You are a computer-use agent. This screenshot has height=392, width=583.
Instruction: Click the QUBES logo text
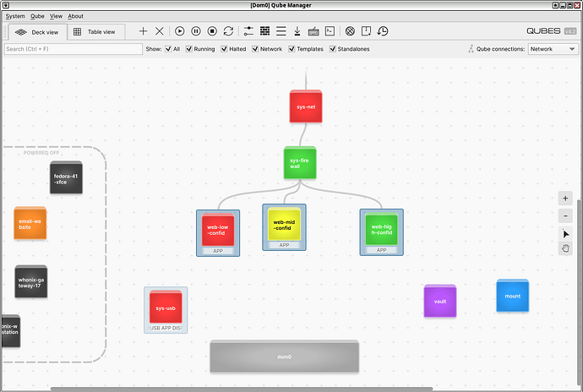(x=543, y=31)
